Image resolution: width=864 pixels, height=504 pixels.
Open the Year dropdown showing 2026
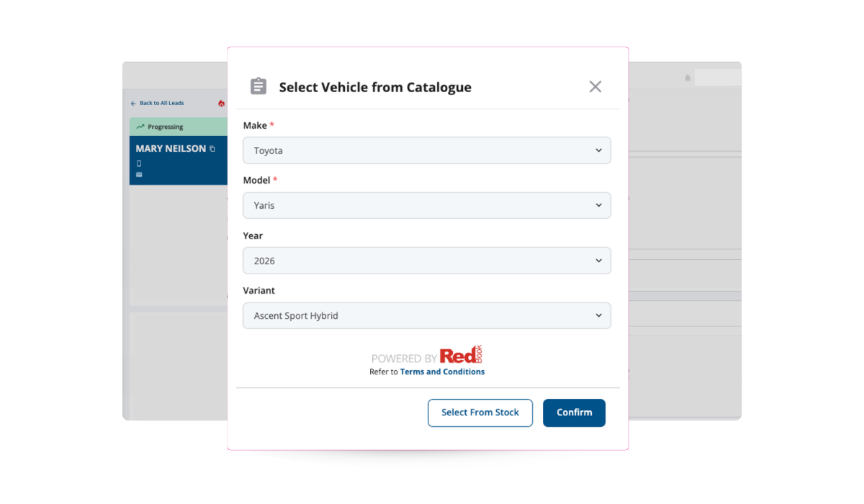click(427, 261)
